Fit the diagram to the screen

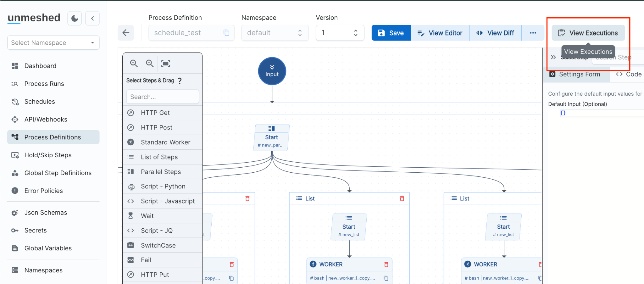coord(166,63)
